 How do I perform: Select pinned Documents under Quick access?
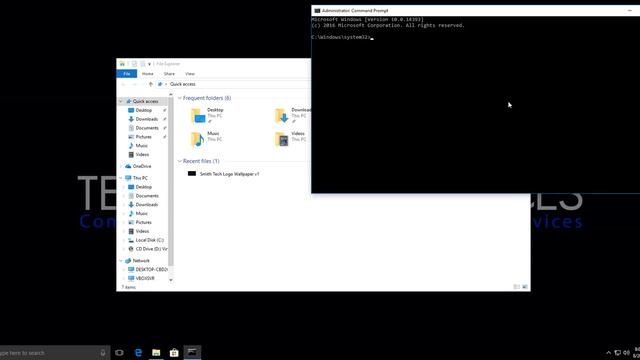pos(147,128)
